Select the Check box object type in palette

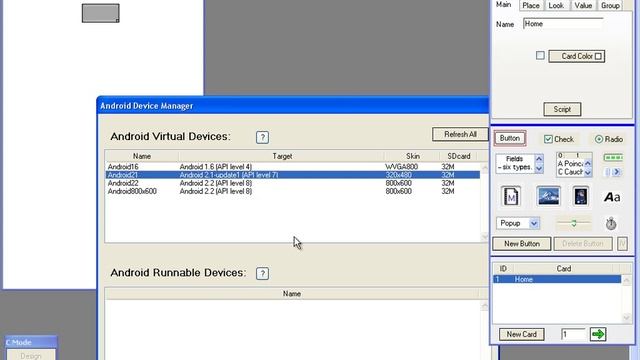(559, 139)
